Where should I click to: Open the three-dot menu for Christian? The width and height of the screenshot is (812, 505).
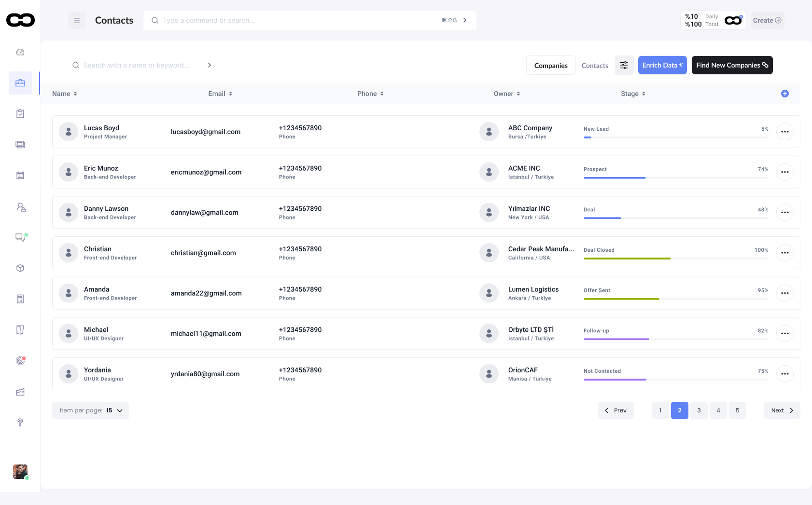coord(785,253)
